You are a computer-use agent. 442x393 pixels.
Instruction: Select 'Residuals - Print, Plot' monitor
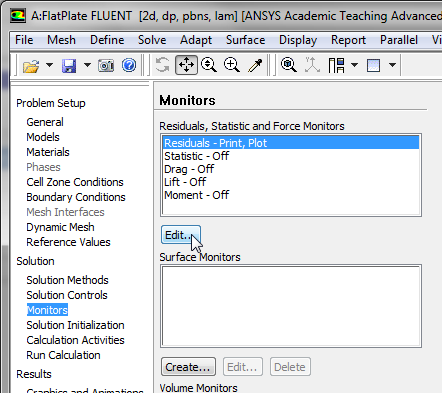(x=291, y=143)
